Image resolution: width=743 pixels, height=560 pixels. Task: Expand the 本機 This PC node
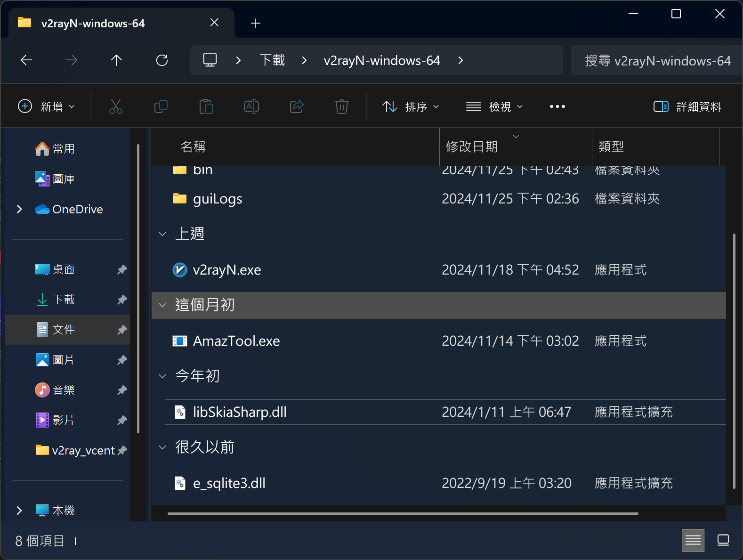pos(19,511)
